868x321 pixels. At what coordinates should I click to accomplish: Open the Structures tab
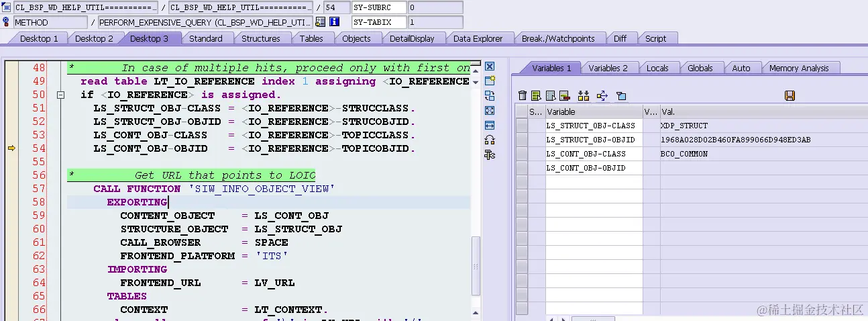tap(261, 38)
